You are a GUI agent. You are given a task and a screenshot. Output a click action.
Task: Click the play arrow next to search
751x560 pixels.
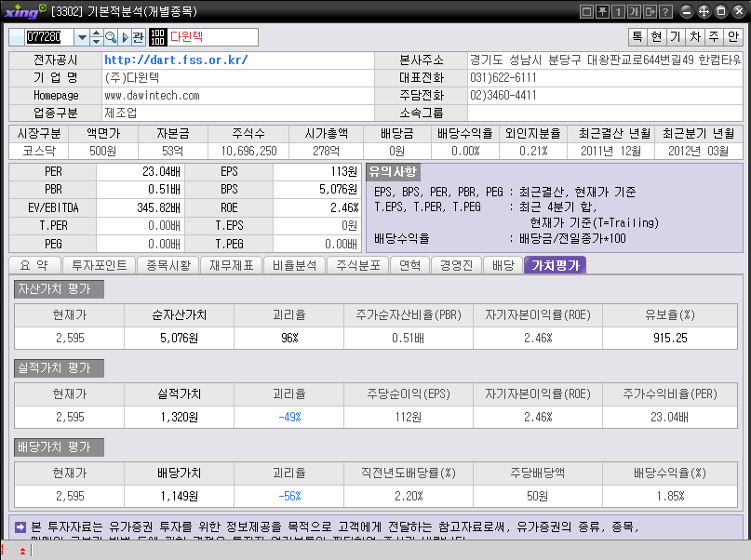[125, 37]
